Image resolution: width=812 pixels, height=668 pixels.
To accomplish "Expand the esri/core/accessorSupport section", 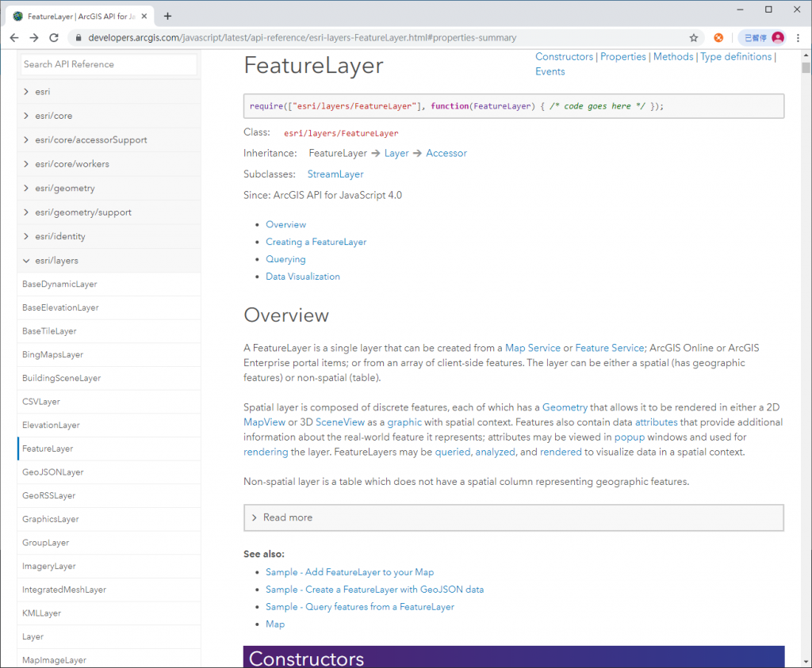I will (x=109, y=139).
